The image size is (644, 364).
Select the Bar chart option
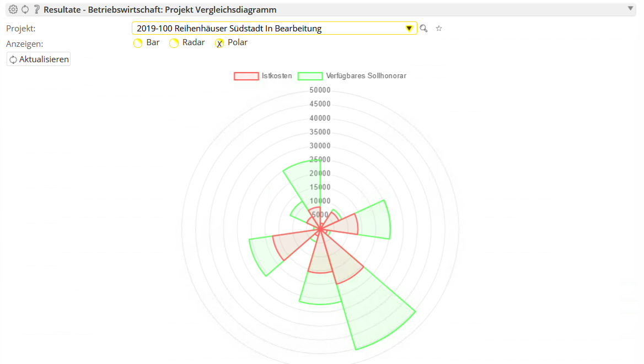[137, 42]
